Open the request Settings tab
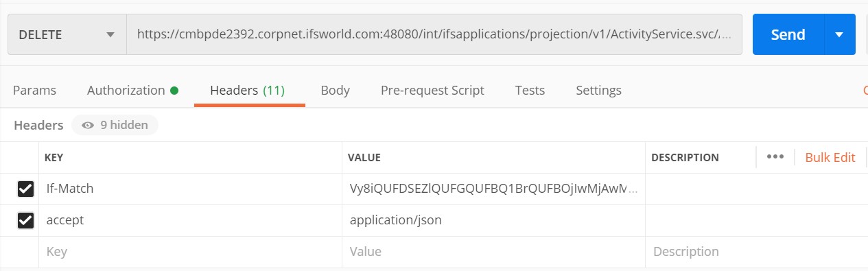Viewport: 868px width, 271px height. 598,90
